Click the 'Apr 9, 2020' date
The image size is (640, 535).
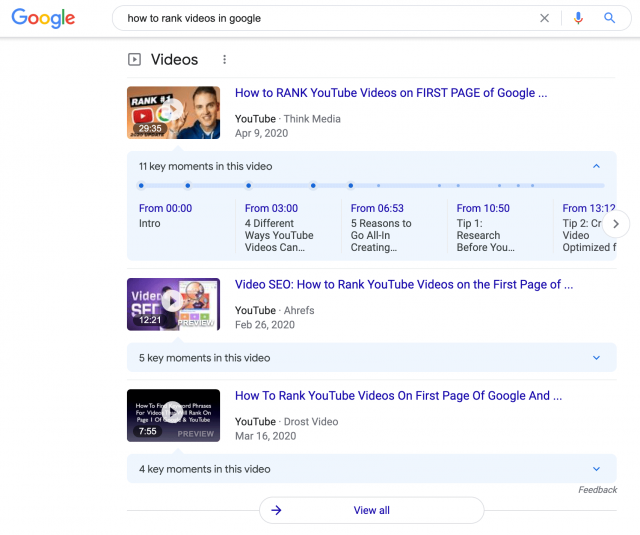(262, 133)
